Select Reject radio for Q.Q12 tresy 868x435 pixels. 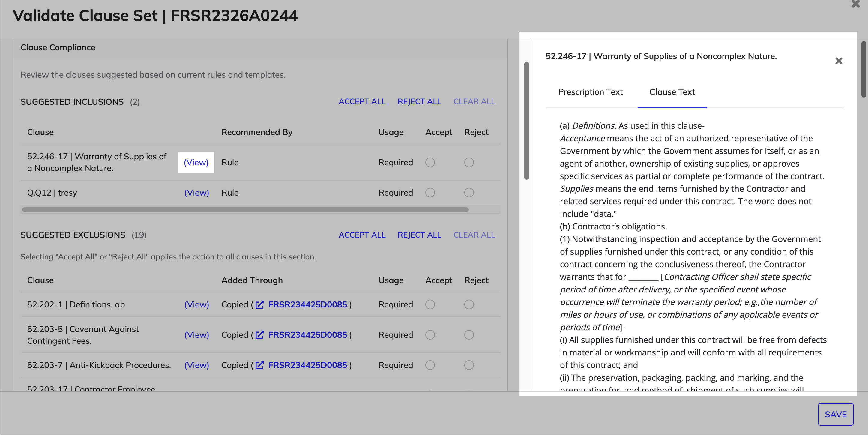coord(469,193)
